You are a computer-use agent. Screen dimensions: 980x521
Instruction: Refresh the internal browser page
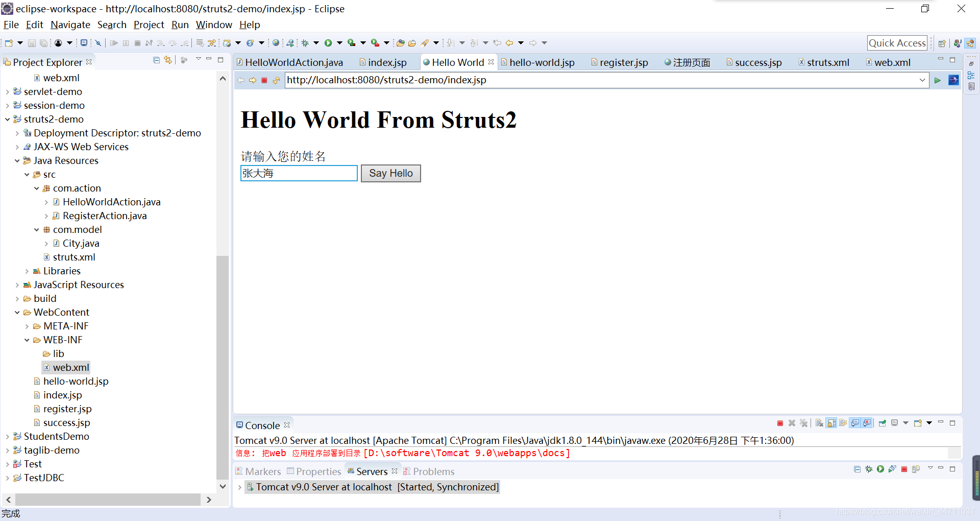(x=276, y=80)
